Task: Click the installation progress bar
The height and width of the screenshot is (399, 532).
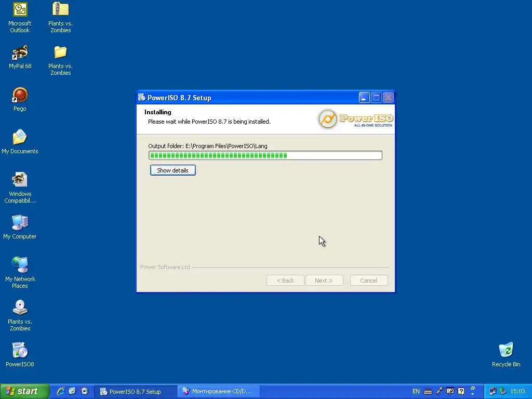Action: (265, 155)
